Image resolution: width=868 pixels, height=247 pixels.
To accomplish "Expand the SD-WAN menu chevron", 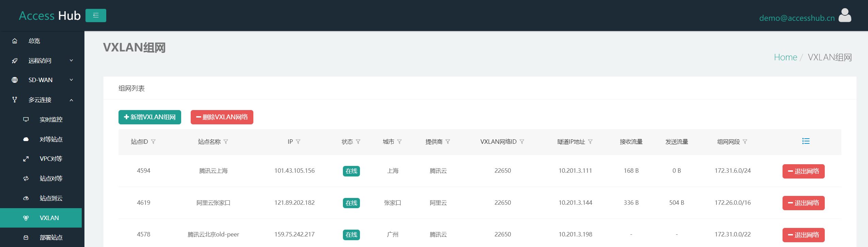I will click(x=71, y=80).
